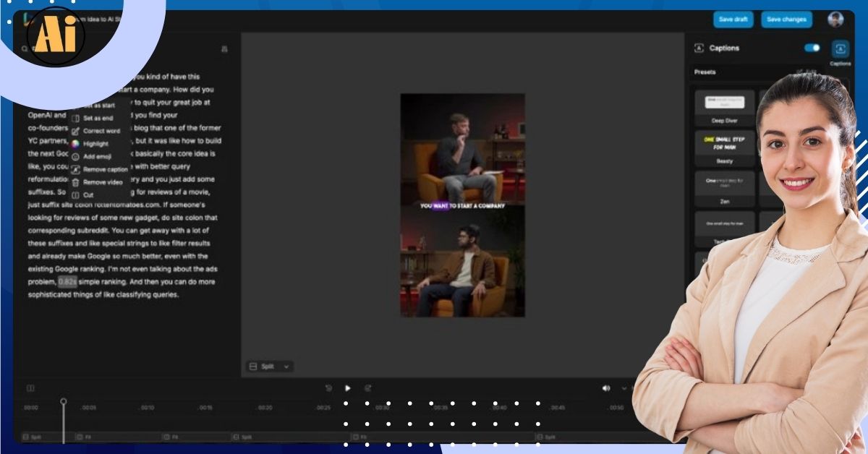Click the video preview frame
868x454 pixels.
click(462, 205)
